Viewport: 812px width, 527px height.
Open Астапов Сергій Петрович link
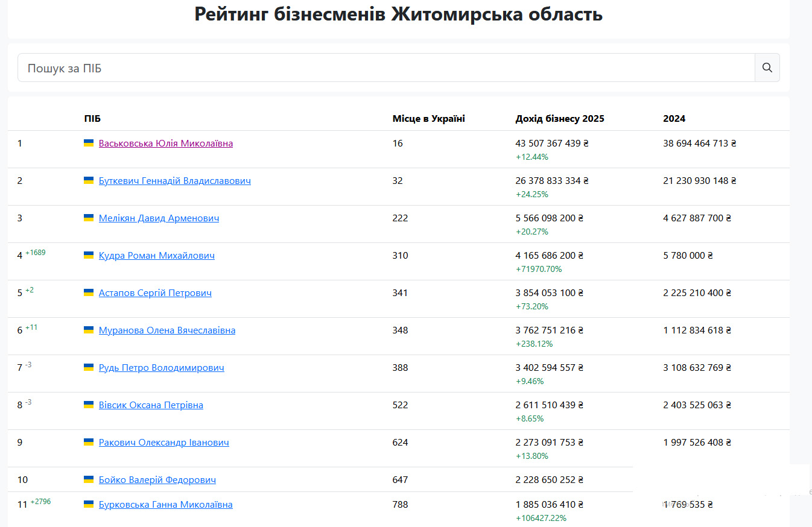155,293
